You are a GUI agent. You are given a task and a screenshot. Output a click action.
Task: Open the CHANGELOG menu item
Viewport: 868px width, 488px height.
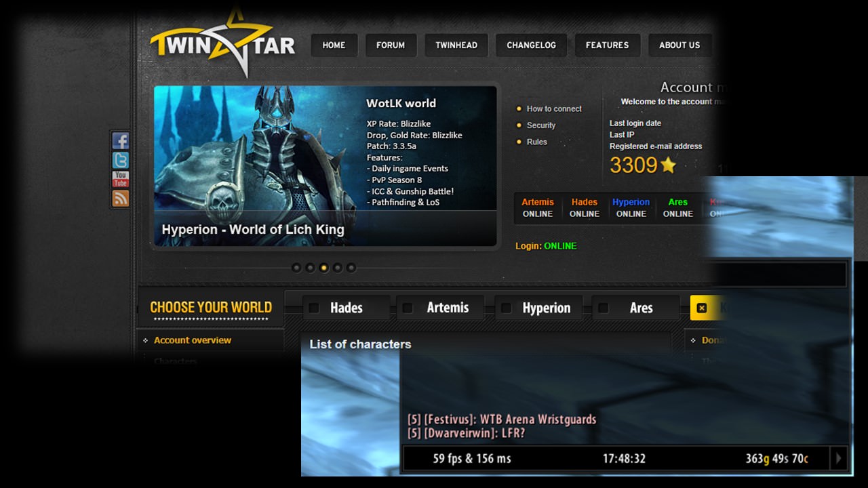pyautogui.click(x=531, y=45)
